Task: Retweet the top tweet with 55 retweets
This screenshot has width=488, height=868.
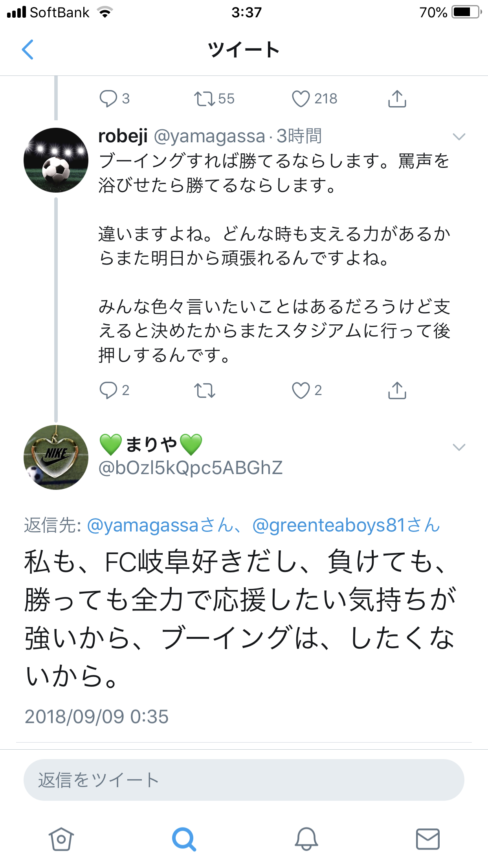Action: point(205,99)
